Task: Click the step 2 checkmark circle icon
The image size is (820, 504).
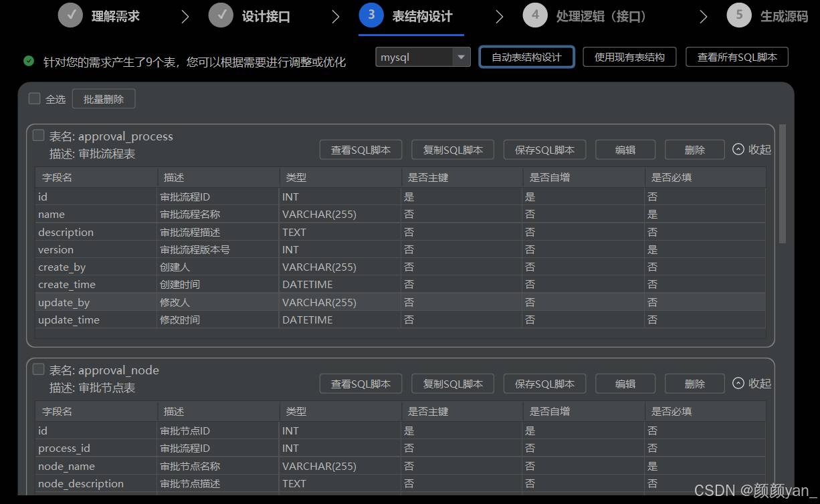Action: tap(221, 15)
